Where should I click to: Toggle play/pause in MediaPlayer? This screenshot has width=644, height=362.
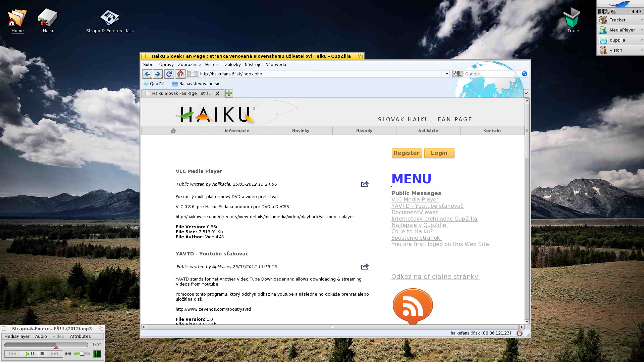[30, 354]
